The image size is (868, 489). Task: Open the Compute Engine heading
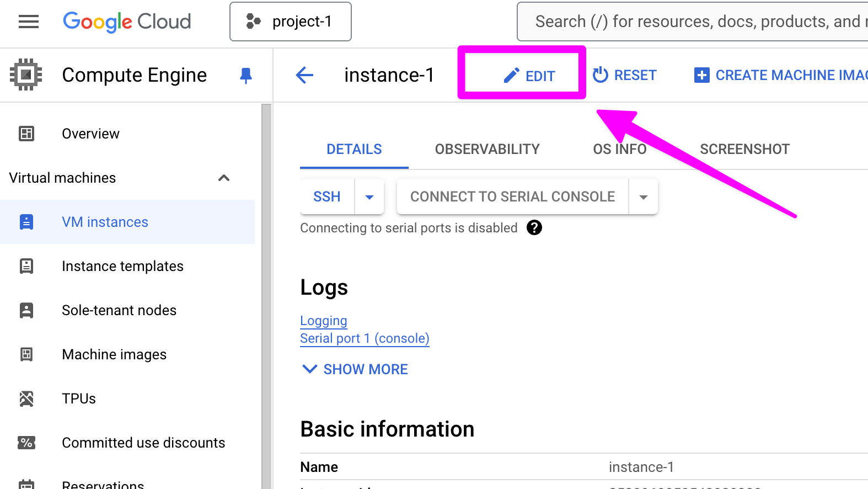click(135, 75)
